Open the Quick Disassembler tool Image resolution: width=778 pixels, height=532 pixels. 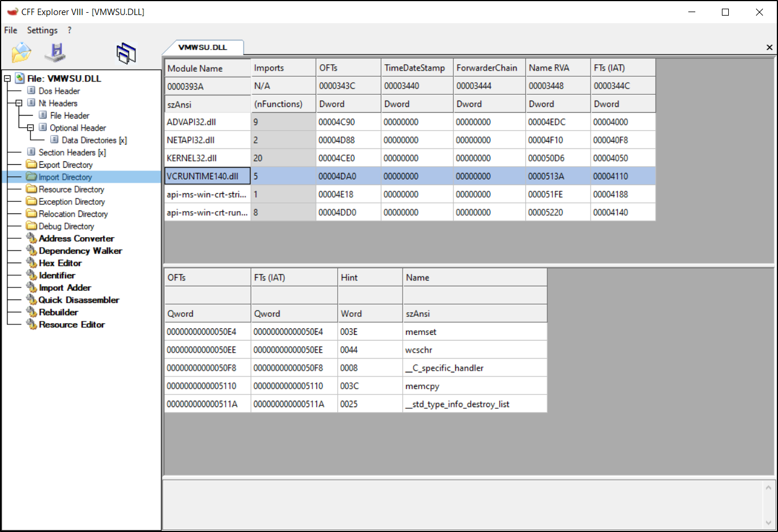tap(79, 300)
